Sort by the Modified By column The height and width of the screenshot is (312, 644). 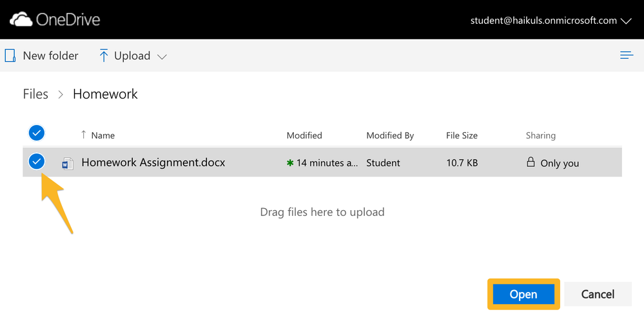point(390,135)
